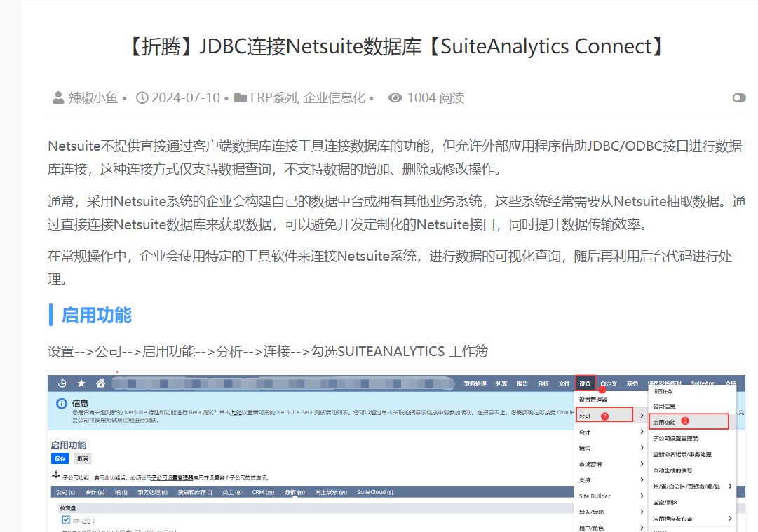Screen dimensions: 758x532
Task: Click the blue 保存 button
Action: [60, 458]
